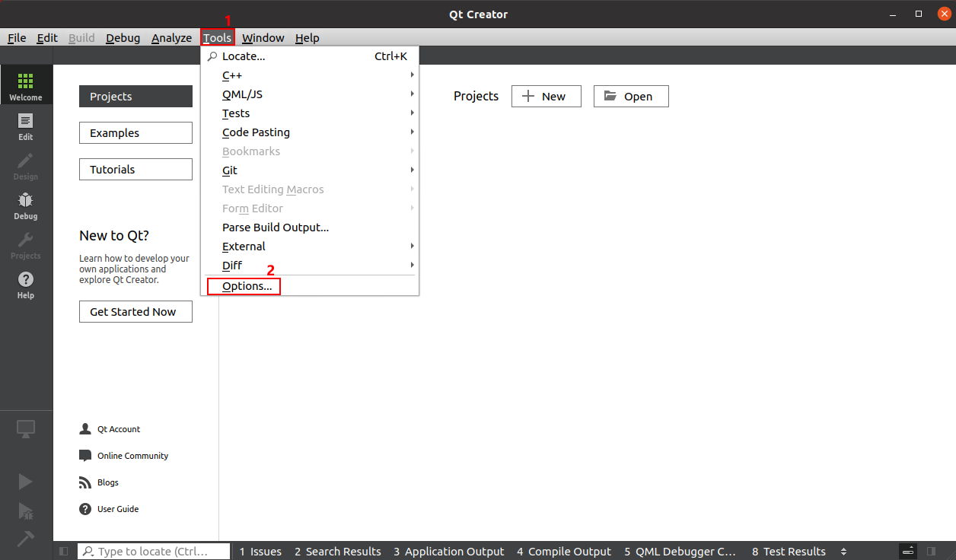Create a New project
Viewport: 956px width, 560px height.
pos(547,97)
